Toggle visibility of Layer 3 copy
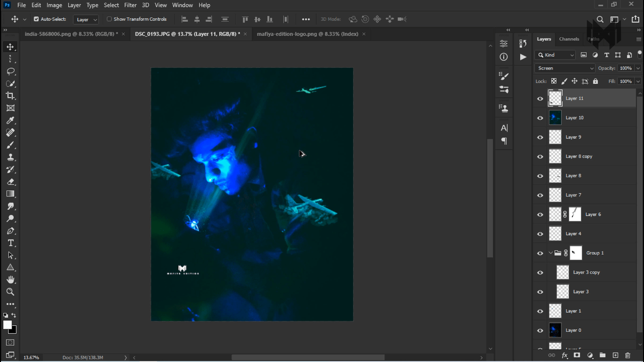This screenshot has height=362, width=644. tap(540, 272)
